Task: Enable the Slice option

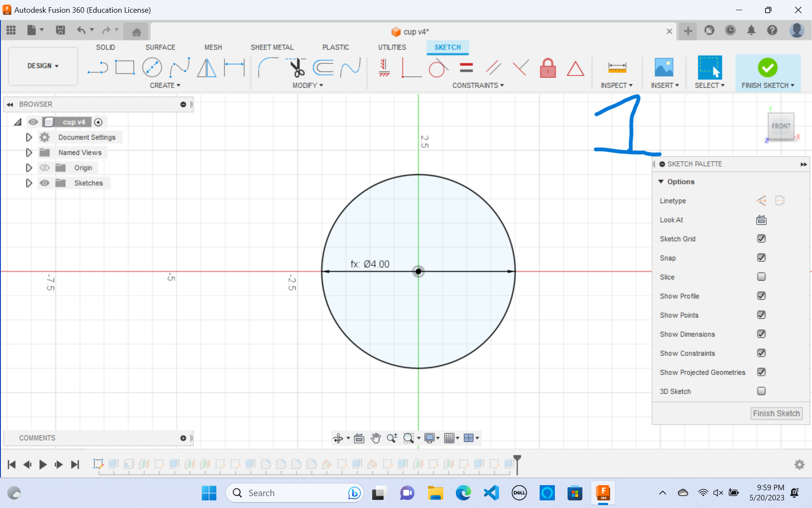Action: [x=761, y=276]
